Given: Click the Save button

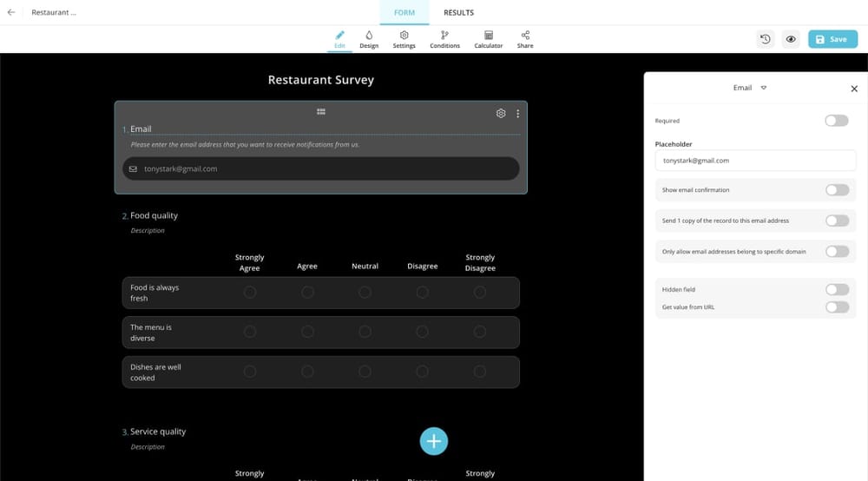Looking at the screenshot, I should (x=832, y=39).
